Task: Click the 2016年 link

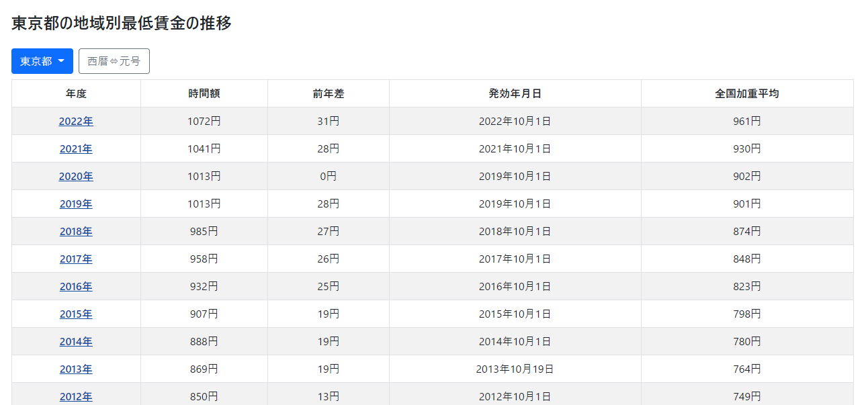Action: 76,287
